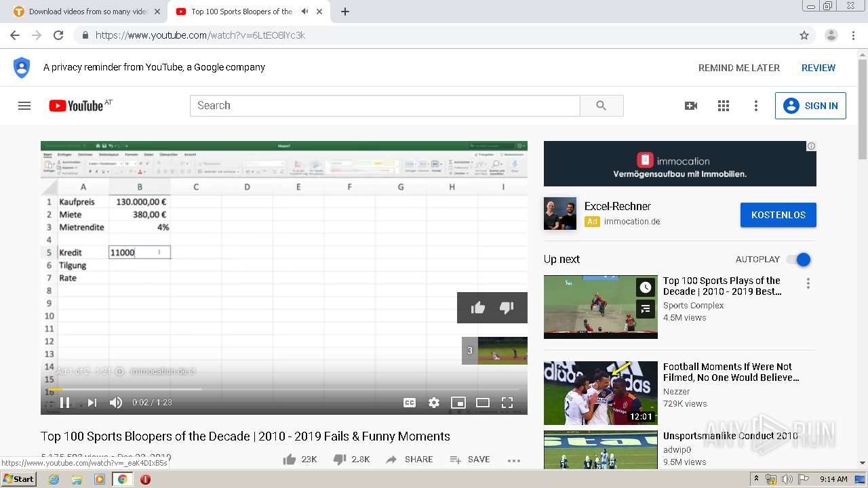Click the search magnifier button
This screenshot has width=868, height=488.
click(601, 106)
